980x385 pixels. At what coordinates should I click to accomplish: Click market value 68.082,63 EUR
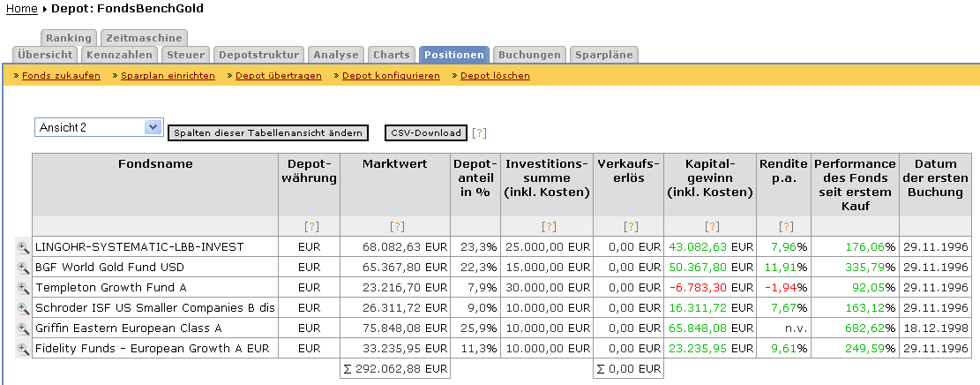pos(405,247)
